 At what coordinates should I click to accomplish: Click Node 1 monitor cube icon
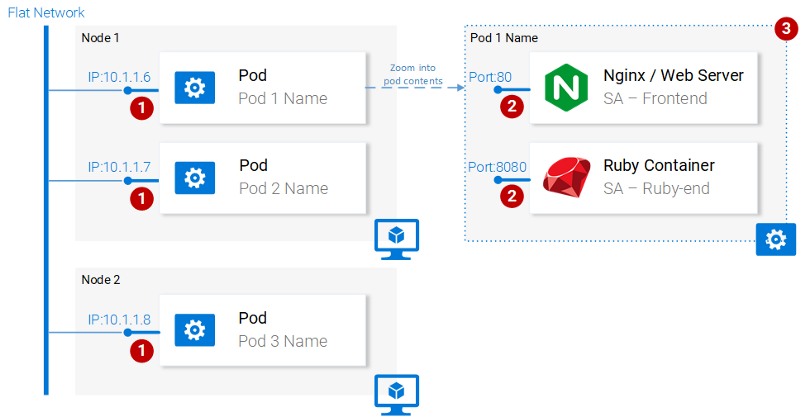click(x=396, y=238)
